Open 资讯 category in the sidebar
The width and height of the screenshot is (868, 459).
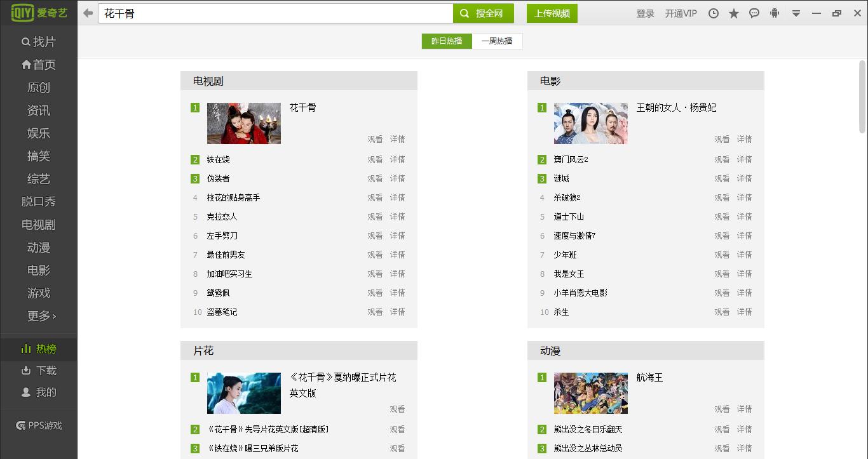[39, 110]
